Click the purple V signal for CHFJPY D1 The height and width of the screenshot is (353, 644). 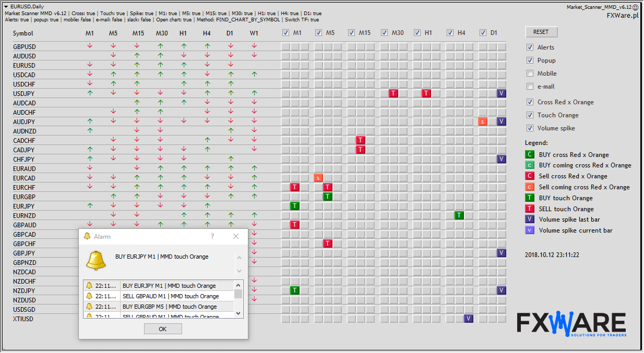(502, 159)
